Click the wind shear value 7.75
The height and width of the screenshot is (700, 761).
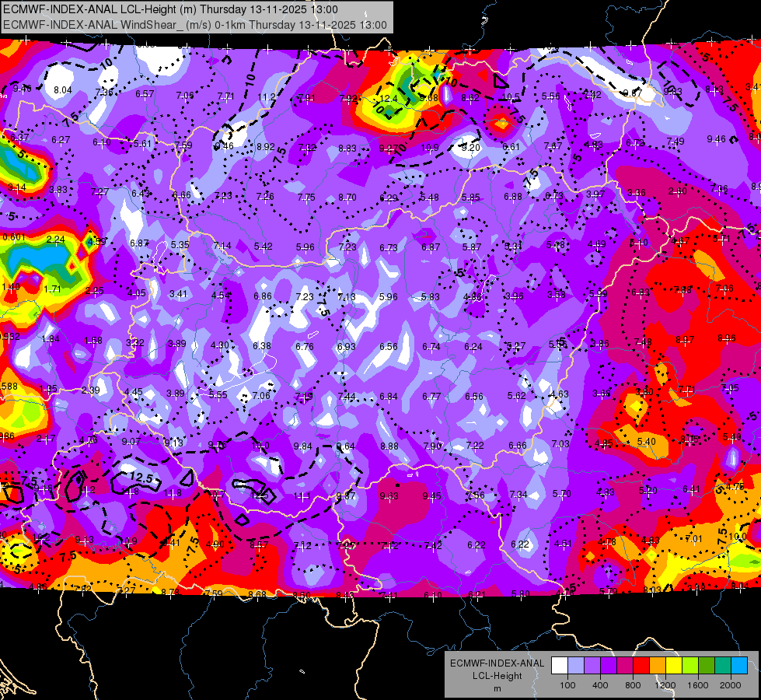tap(306, 198)
